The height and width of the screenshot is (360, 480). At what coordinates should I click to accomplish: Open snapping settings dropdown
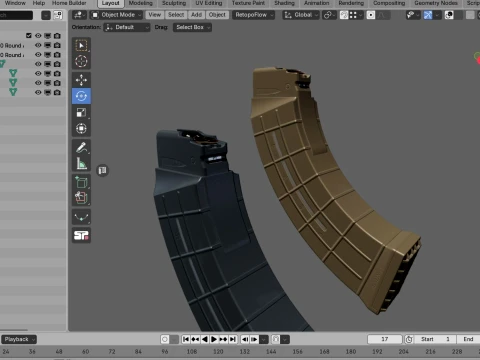click(356, 15)
